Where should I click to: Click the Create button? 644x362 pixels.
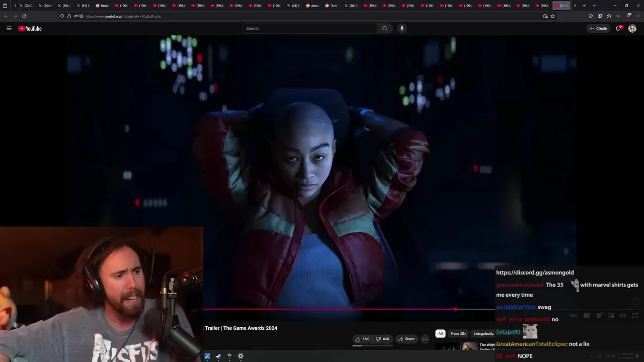[598, 29]
